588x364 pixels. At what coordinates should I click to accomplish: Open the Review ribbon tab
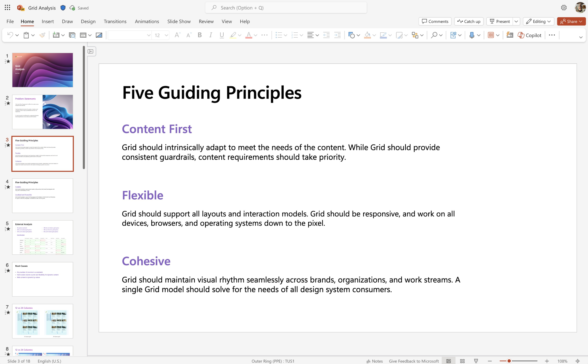coord(206,21)
